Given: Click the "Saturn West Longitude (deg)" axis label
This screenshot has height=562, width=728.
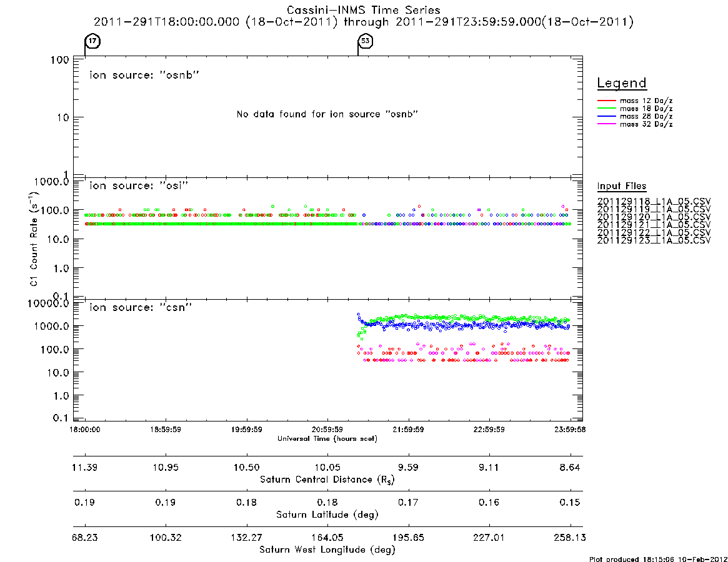Looking at the screenshot, I should coord(327,550).
